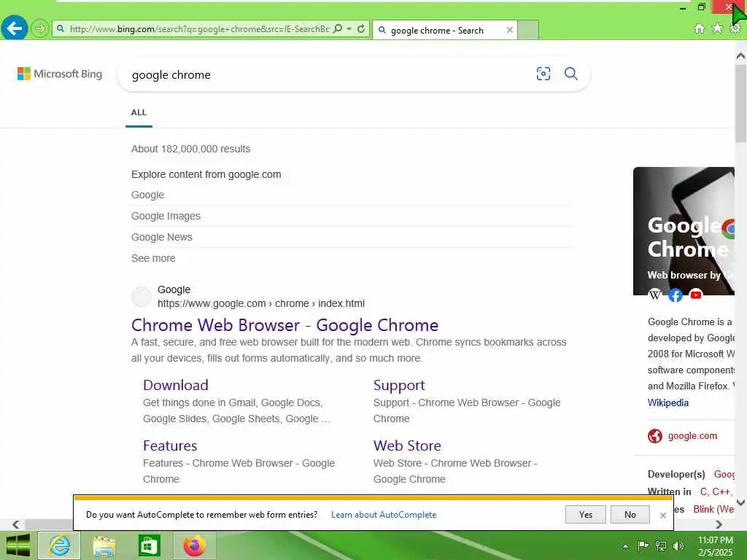Click the Microsoft Bing logo
Screen dimensions: 747x560
pyautogui.click(x=60, y=74)
